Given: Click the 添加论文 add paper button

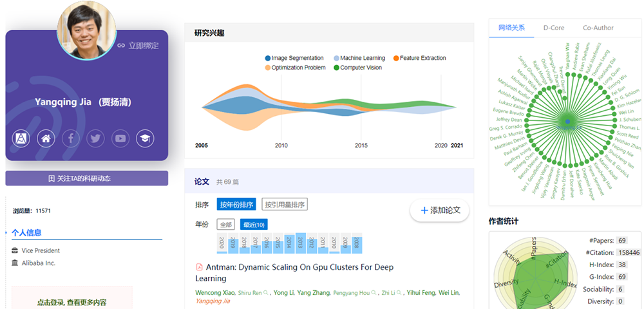Looking at the screenshot, I should click(440, 211).
